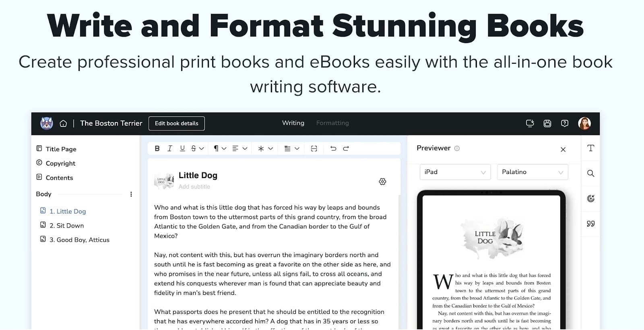Click the chapter image thumbnail
The image size is (644, 330).
pyautogui.click(x=164, y=181)
